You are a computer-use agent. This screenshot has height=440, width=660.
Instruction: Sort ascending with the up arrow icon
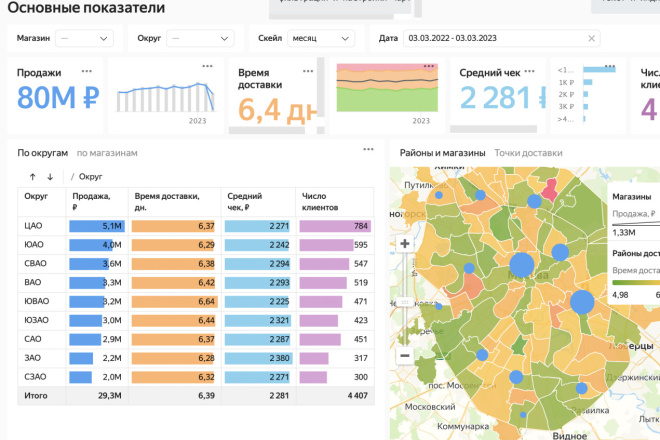click(x=32, y=177)
